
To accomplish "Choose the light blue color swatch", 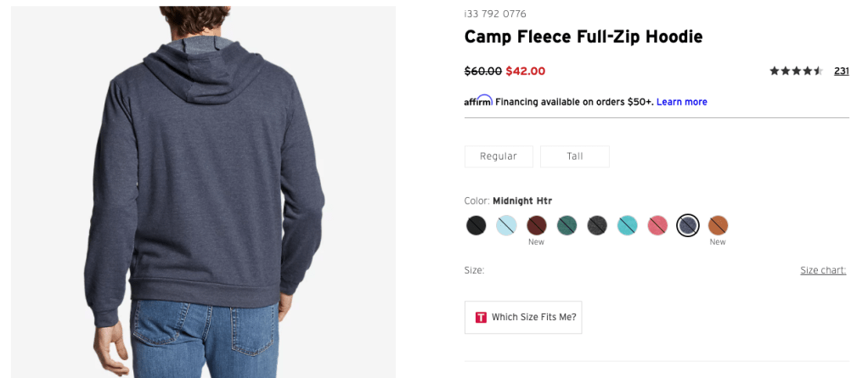I will [x=506, y=225].
